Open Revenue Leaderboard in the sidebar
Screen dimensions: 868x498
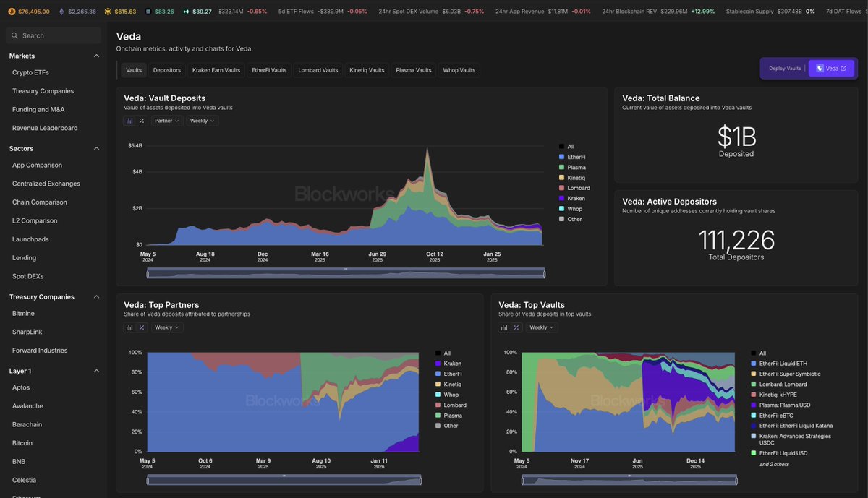tap(45, 128)
